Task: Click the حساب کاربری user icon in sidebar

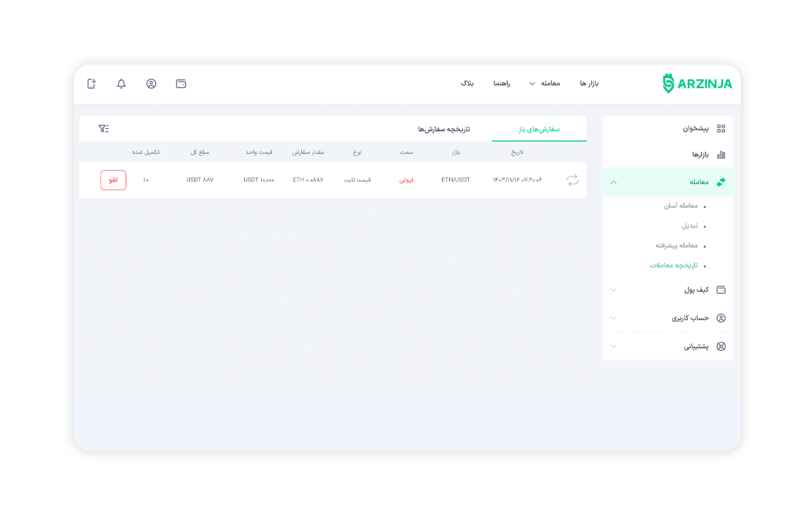Action: (x=721, y=318)
